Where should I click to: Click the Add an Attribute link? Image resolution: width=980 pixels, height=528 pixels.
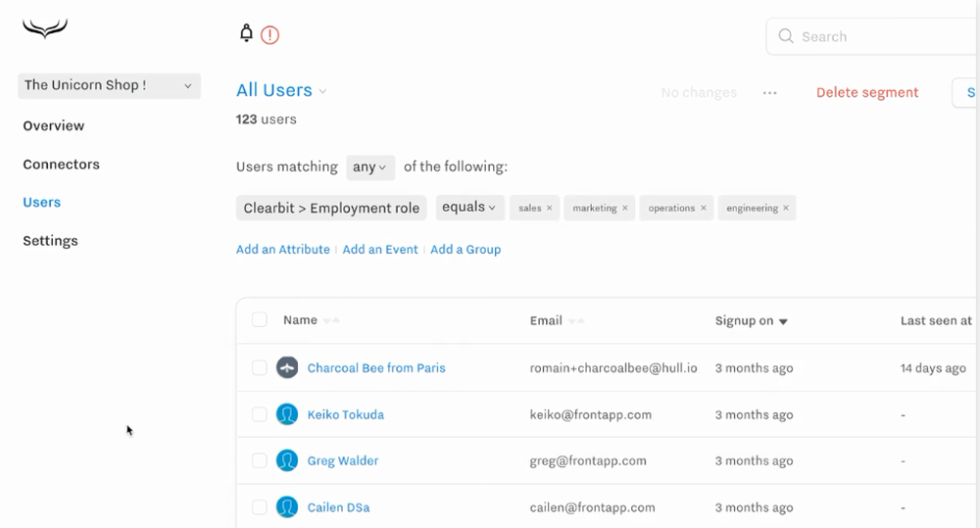[x=283, y=250]
